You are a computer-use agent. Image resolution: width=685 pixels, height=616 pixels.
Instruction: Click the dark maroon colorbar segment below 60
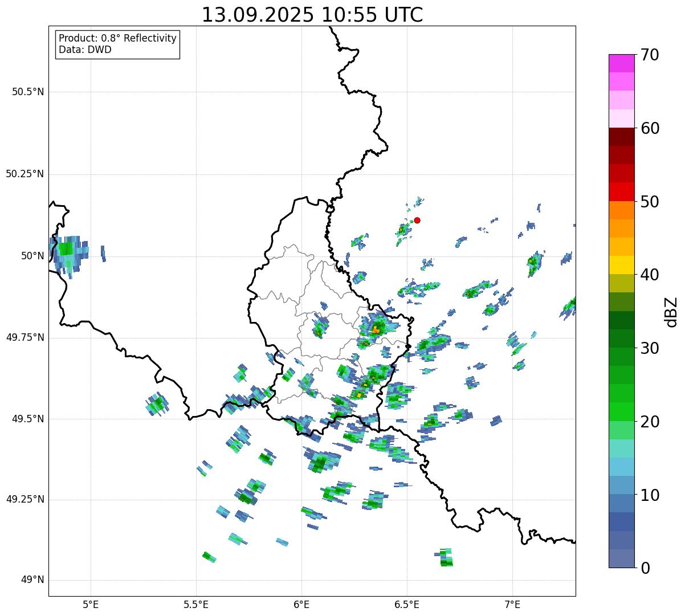tap(621, 137)
